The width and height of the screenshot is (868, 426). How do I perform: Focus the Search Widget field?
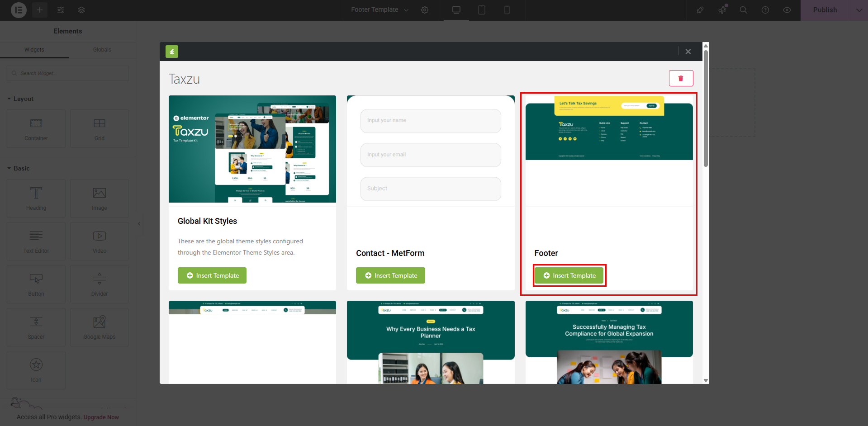point(68,73)
